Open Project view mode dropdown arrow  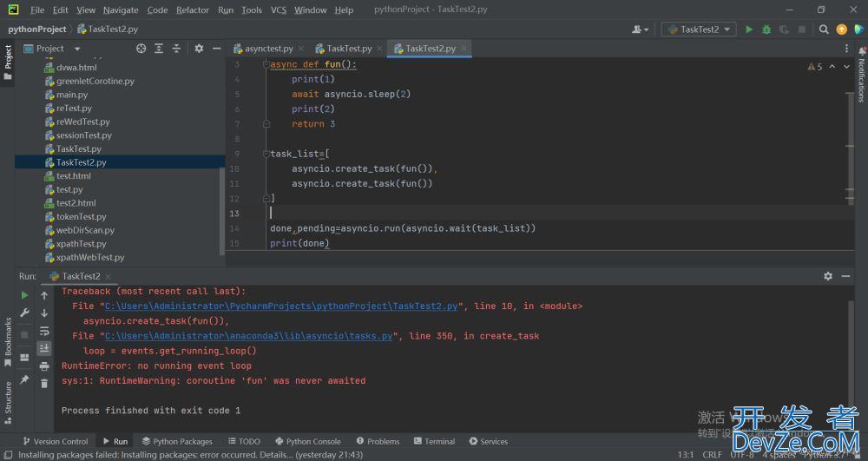(x=77, y=49)
